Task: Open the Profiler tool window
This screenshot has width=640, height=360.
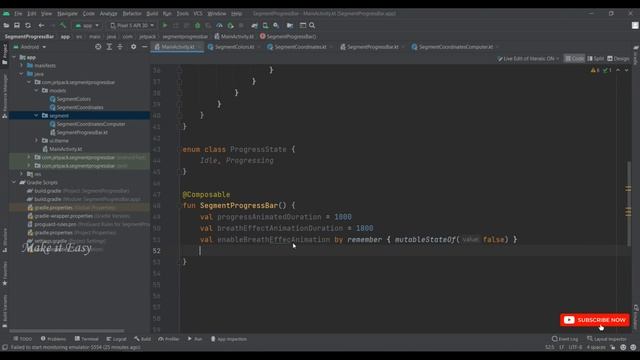Action: tap(169, 339)
